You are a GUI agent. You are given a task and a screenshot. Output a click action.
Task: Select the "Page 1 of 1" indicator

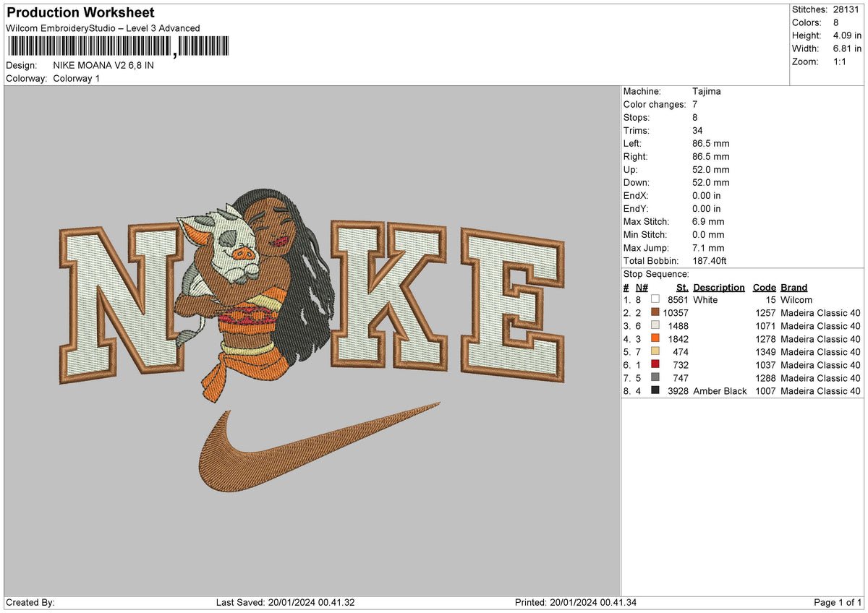(838, 602)
